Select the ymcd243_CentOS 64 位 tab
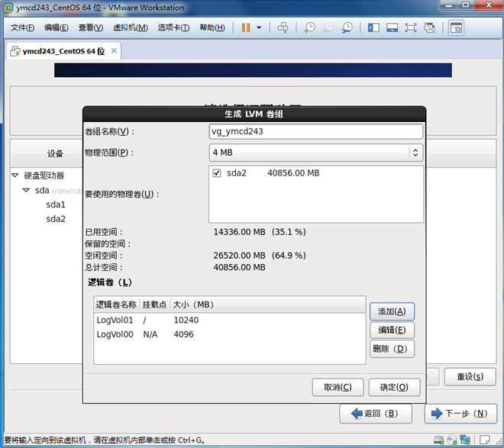This screenshot has height=448, width=504. pos(63,51)
